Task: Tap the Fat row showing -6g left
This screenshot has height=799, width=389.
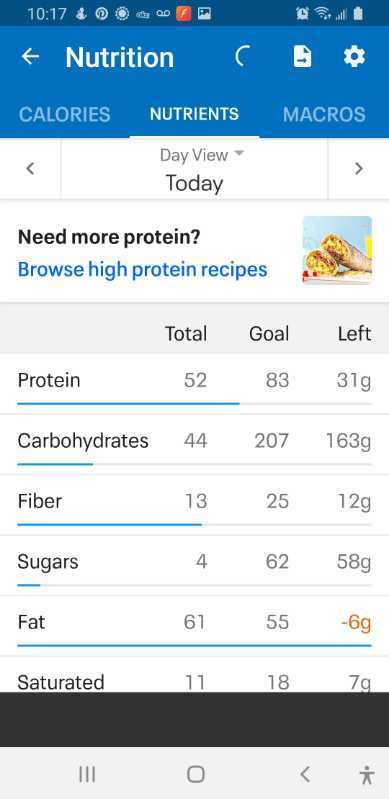Action: tap(194, 626)
